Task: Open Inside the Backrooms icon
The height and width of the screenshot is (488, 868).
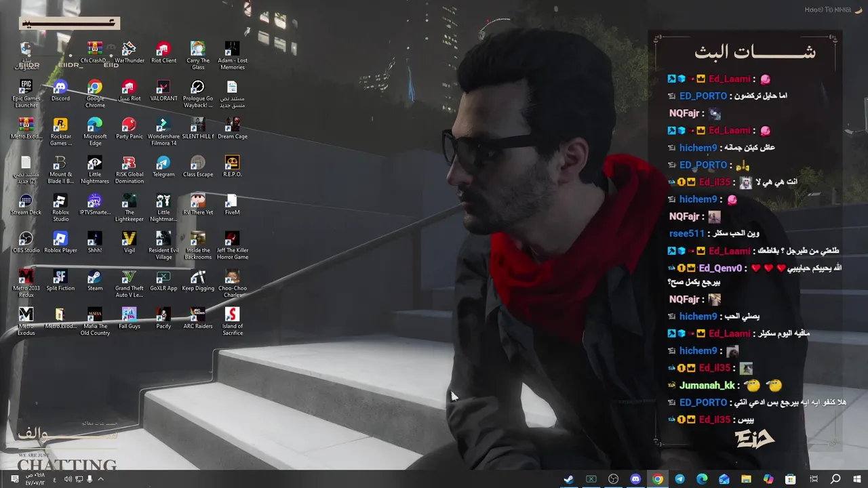Action: coord(198,245)
